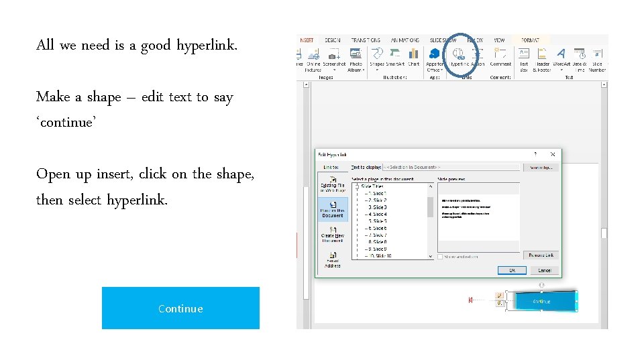
Task: Insert Date & Time
Action: pos(580,60)
